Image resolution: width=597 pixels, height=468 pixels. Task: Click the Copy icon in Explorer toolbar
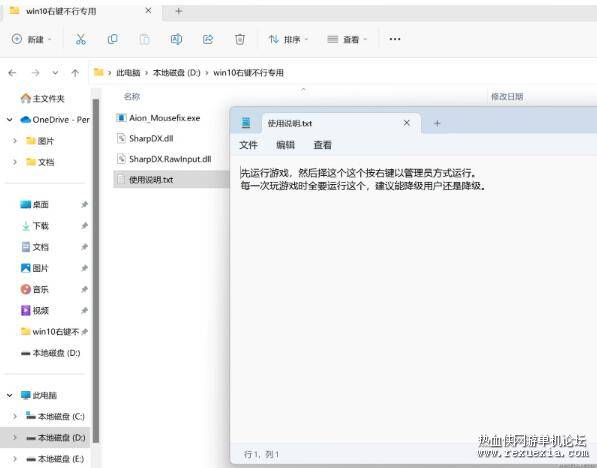click(x=113, y=39)
